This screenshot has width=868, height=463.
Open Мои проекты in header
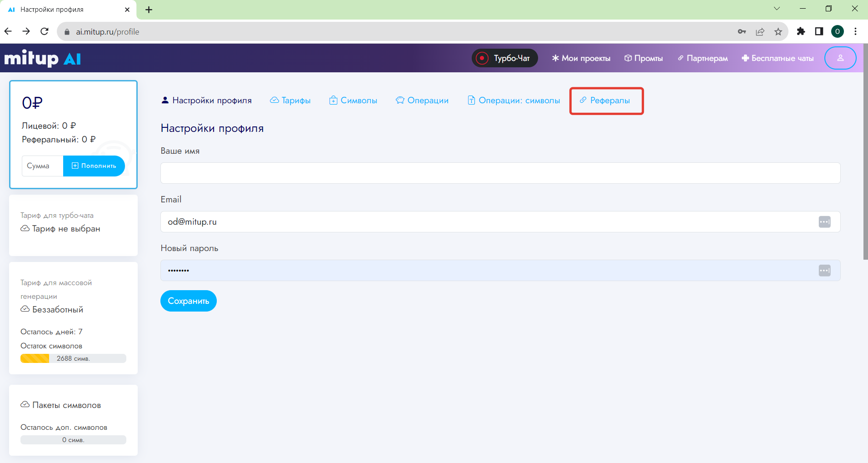[x=581, y=58]
